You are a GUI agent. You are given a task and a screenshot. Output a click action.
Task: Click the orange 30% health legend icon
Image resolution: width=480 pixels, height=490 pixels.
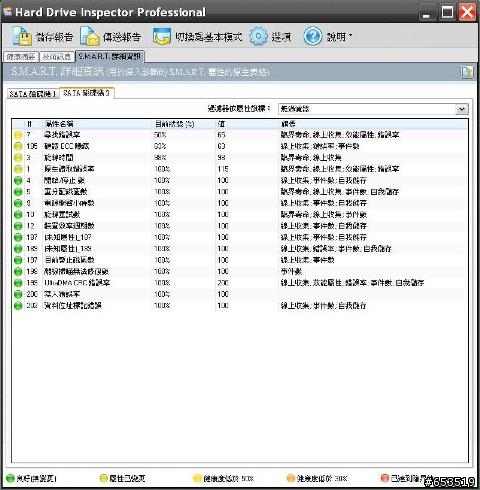click(291, 478)
